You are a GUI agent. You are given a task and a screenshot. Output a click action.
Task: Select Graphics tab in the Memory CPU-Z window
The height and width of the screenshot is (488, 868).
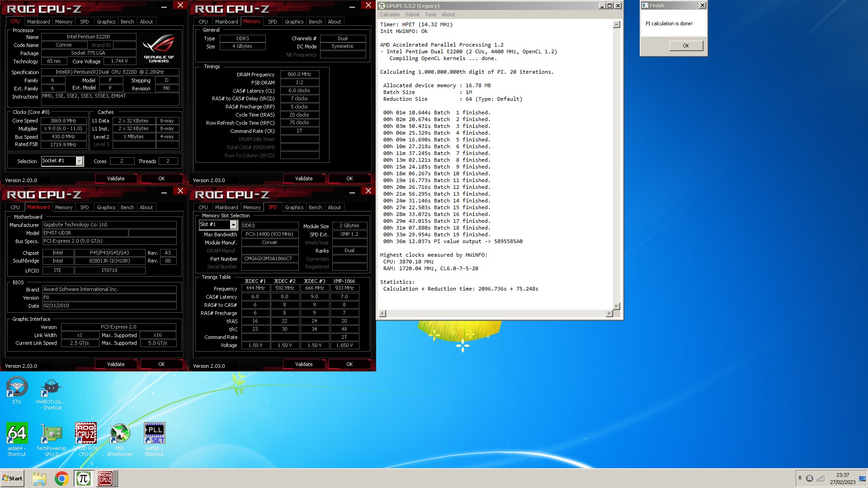pos(294,22)
